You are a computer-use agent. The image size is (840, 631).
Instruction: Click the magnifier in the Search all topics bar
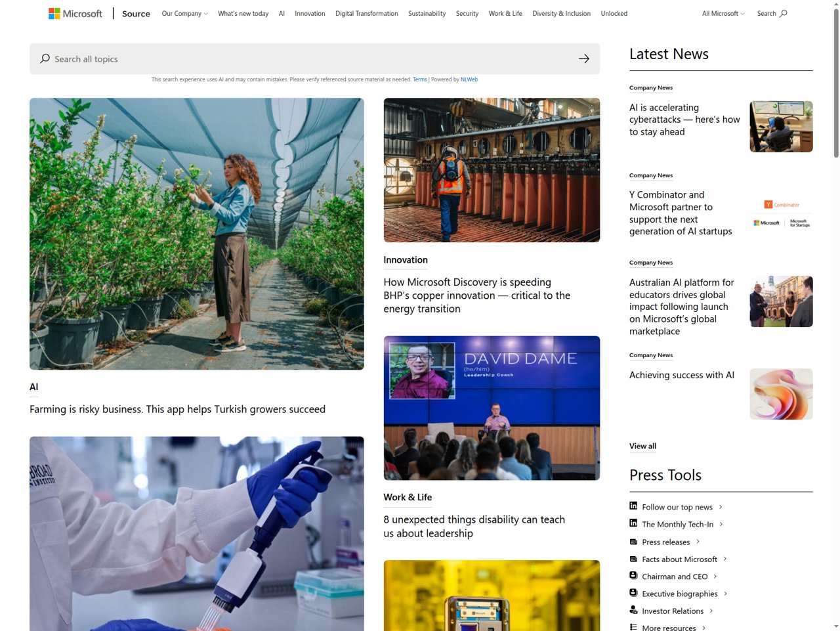pos(45,58)
